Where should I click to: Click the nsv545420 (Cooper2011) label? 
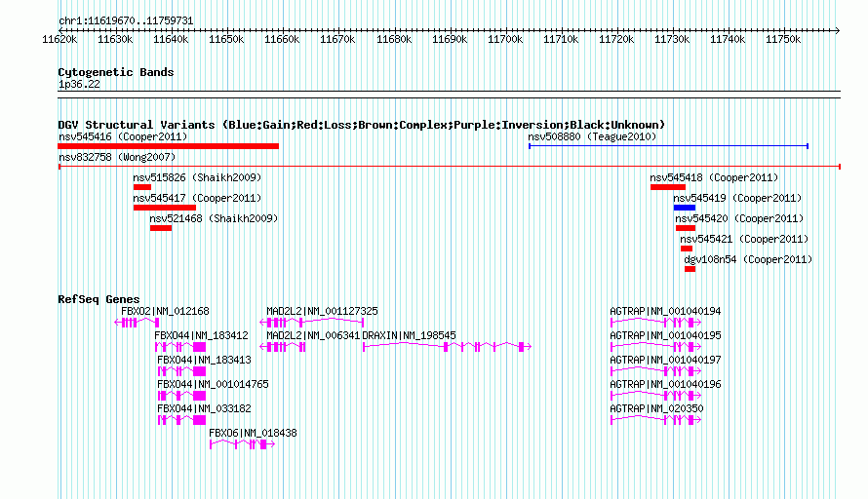(x=739, y=218)
